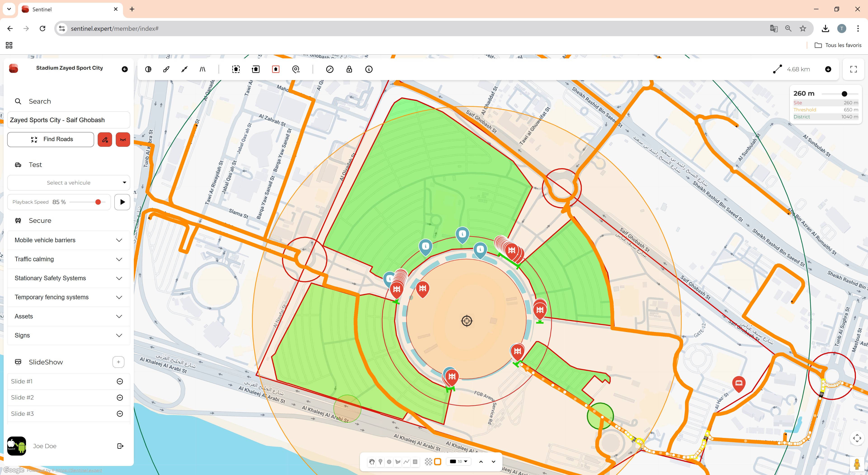Viewport: 868px width, 475px height.
Task: Collapse the sidebar with back arrow
Action: [125, 69]
